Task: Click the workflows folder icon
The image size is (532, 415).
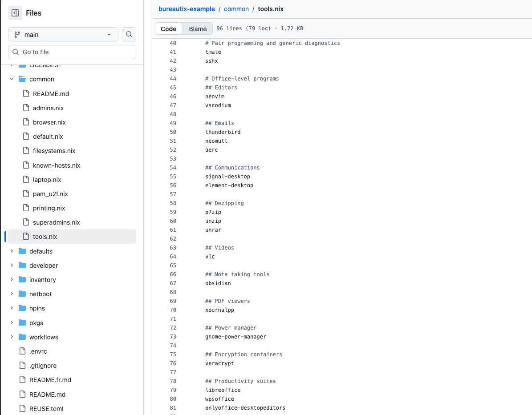Action: click(x=22, y=337)
